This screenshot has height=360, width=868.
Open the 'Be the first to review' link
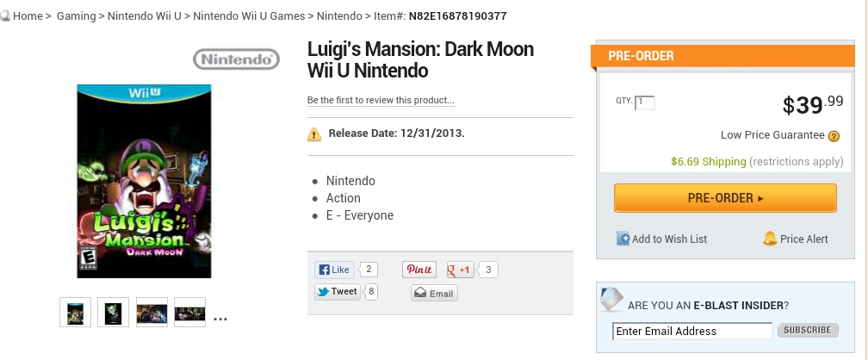pos(381,101)
